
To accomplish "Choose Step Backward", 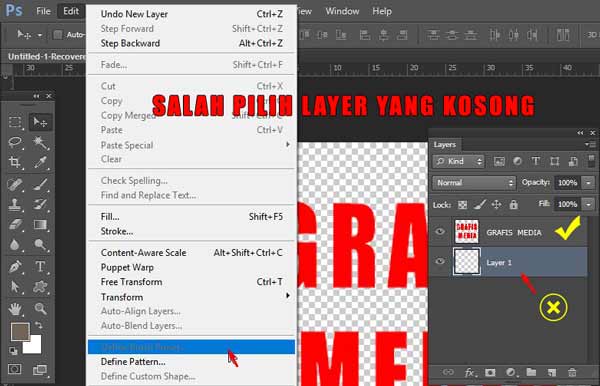I will (191, 43).
